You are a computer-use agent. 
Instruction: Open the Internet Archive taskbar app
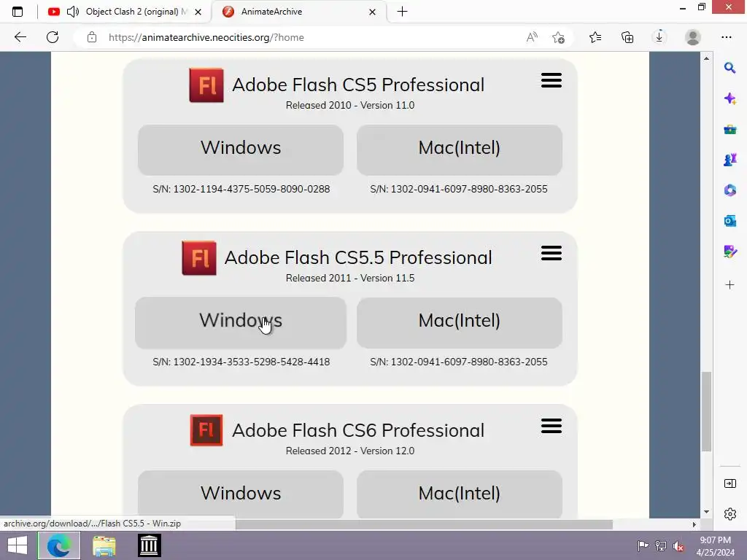[149, 545]
